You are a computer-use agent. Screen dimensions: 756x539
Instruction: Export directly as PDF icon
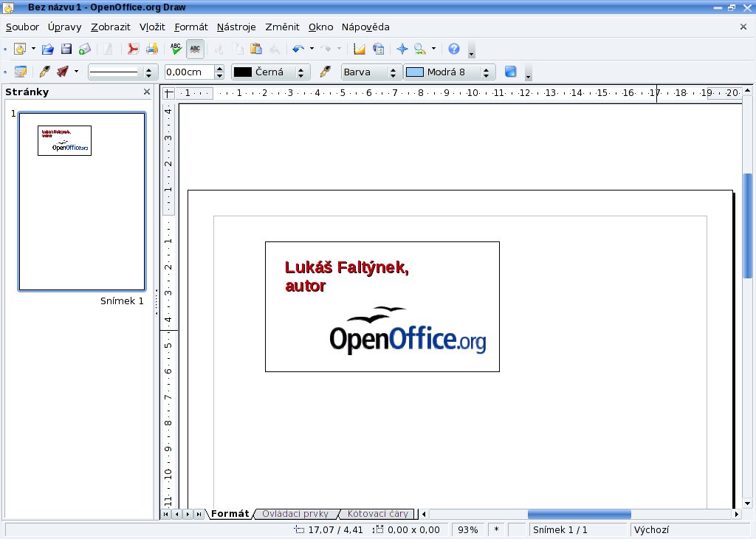(x=133, y=49)
